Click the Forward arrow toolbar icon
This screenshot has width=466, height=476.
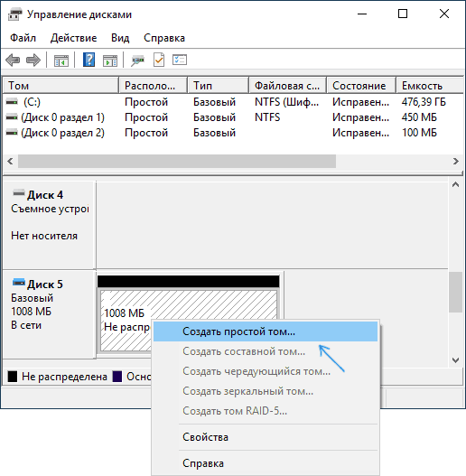pyautogui.click(x=33, y=60)
